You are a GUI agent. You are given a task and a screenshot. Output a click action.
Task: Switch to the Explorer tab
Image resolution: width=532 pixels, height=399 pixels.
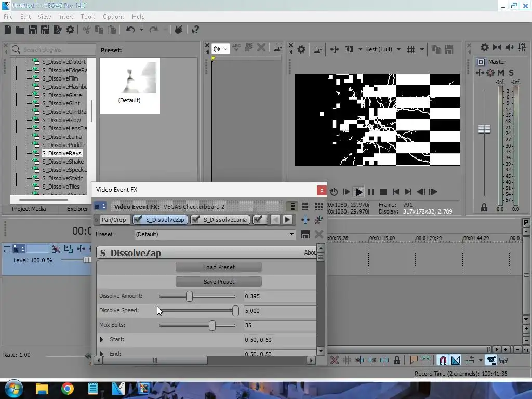77,209
